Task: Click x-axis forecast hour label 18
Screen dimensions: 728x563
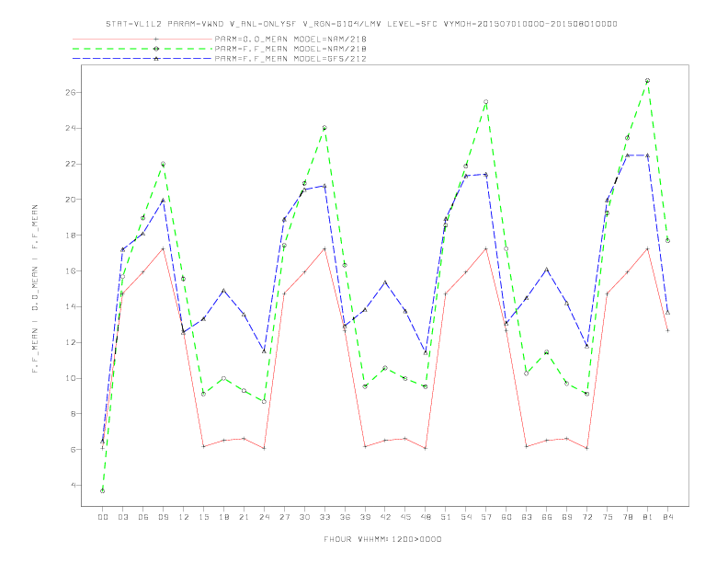Action: coord(223,517)
